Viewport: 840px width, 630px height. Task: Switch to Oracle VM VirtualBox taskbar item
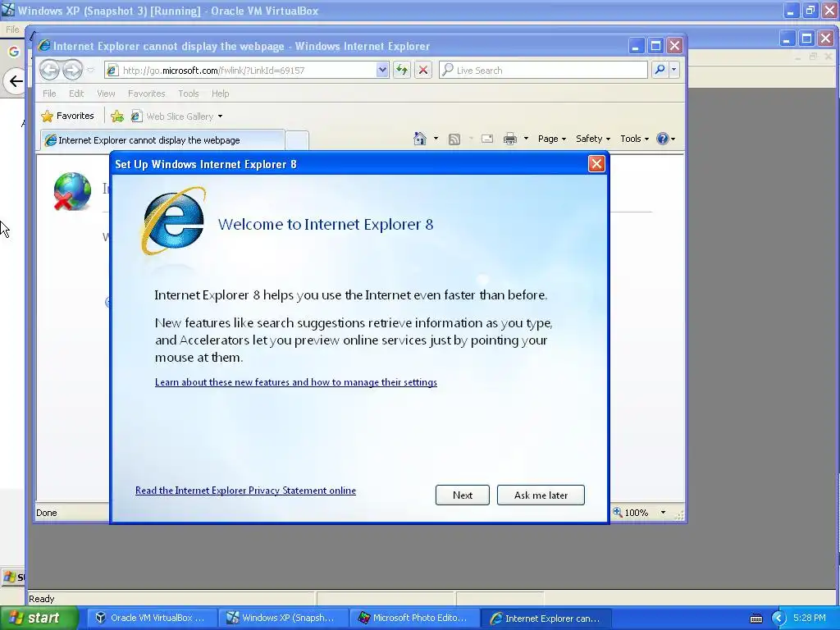click(x=152, y=618)
